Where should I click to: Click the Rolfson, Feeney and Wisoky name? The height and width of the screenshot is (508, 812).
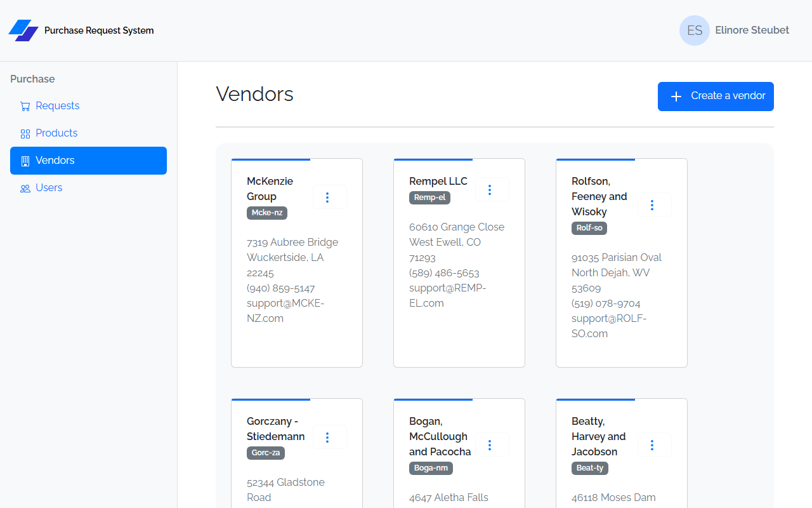(x=599, y=197)
